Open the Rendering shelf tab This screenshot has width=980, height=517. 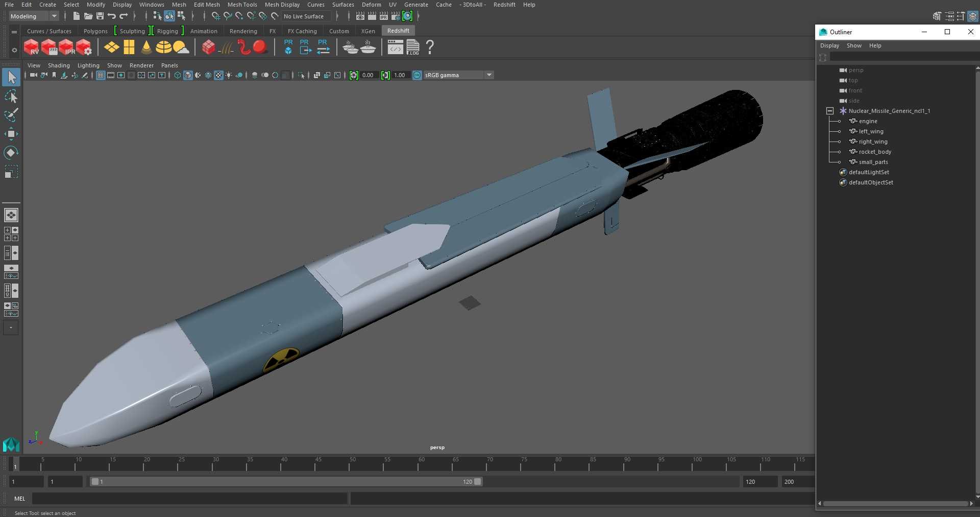point(243,31)
